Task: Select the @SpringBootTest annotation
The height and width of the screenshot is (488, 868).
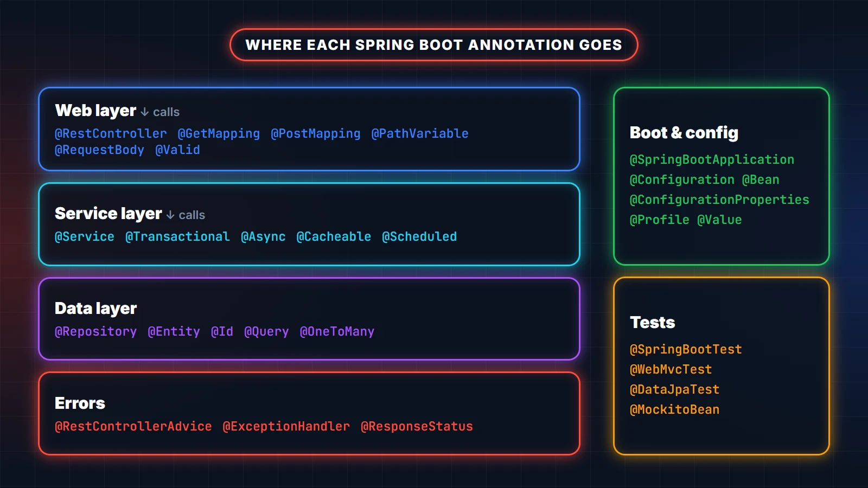Action: click(x=686, y=349)
